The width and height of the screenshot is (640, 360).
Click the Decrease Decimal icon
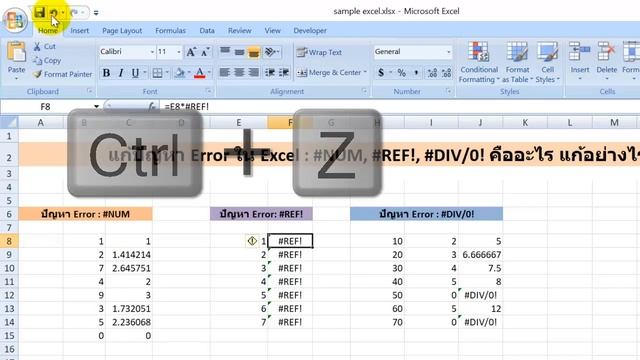[447, 73]
